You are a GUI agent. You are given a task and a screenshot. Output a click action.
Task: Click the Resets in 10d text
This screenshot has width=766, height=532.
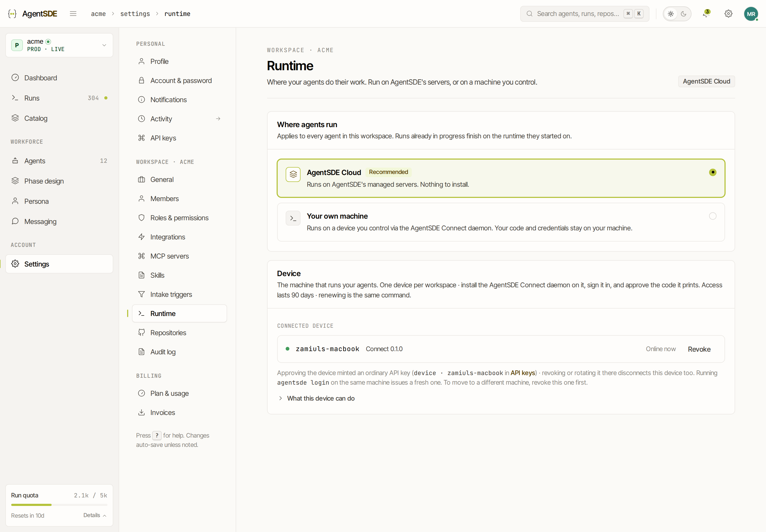28,515
